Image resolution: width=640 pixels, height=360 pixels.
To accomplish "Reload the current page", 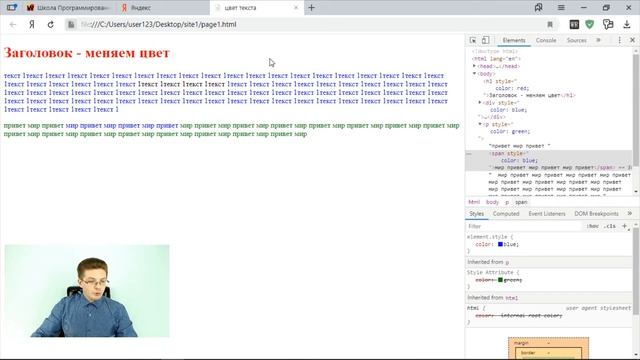I will (x=50, y=24).
